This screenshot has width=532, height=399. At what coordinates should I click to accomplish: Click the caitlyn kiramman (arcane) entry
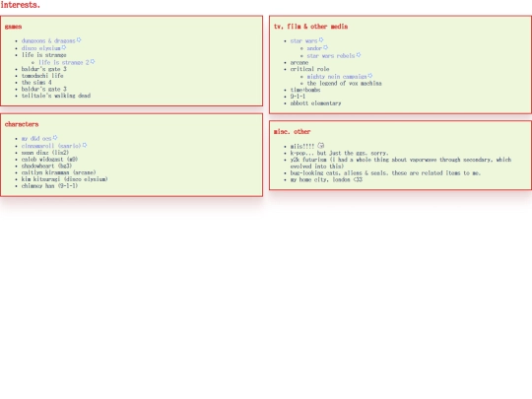tap(59, 172)
